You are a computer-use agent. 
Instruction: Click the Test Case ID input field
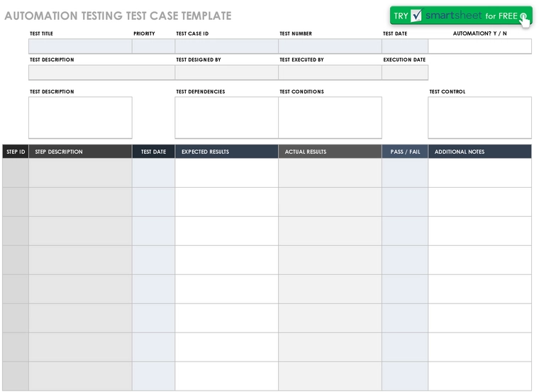pos(227,46)
